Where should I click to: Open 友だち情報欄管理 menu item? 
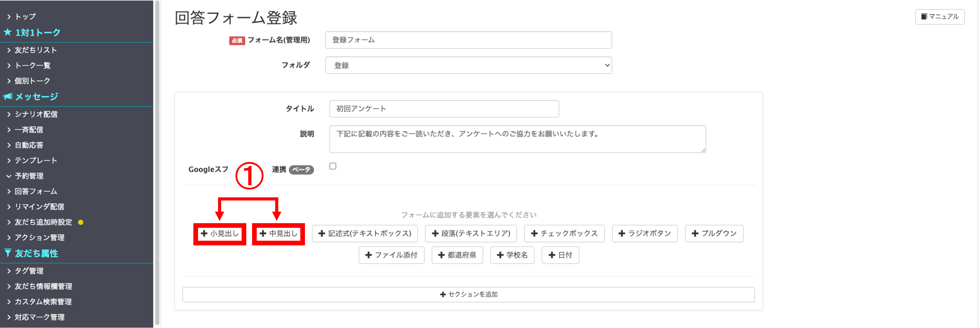coord(43,286)
